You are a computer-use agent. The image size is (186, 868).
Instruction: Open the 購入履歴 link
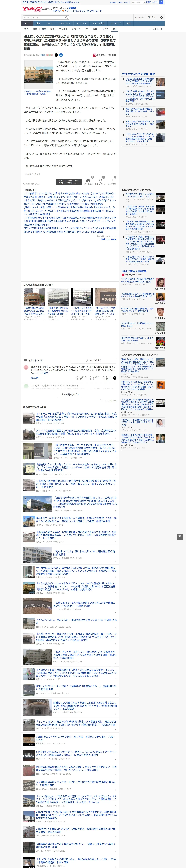pyautogui.click(x=152, y=18)
